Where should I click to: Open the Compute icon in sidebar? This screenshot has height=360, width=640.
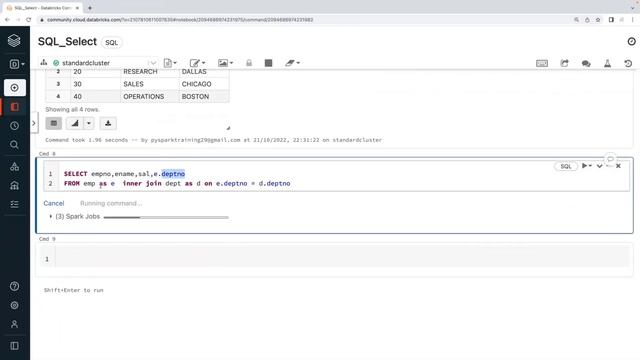pyautogui.click(x=15, y=185)
